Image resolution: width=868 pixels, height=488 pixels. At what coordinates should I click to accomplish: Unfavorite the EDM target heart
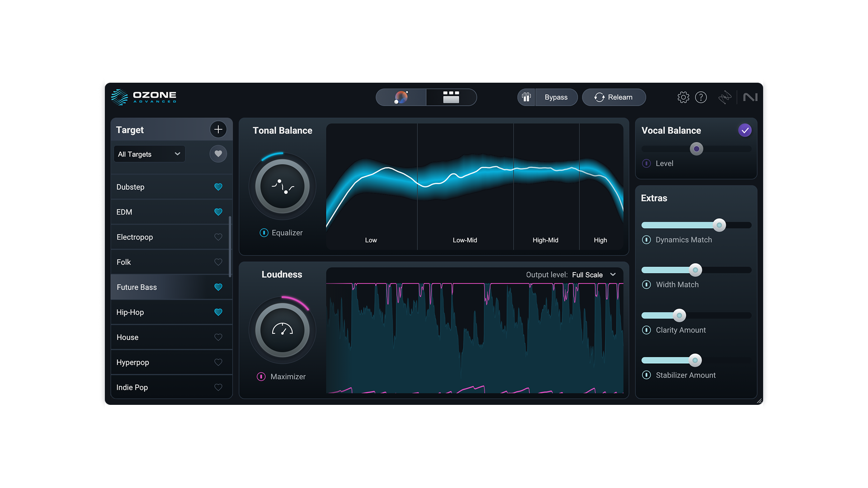[218, 211]
